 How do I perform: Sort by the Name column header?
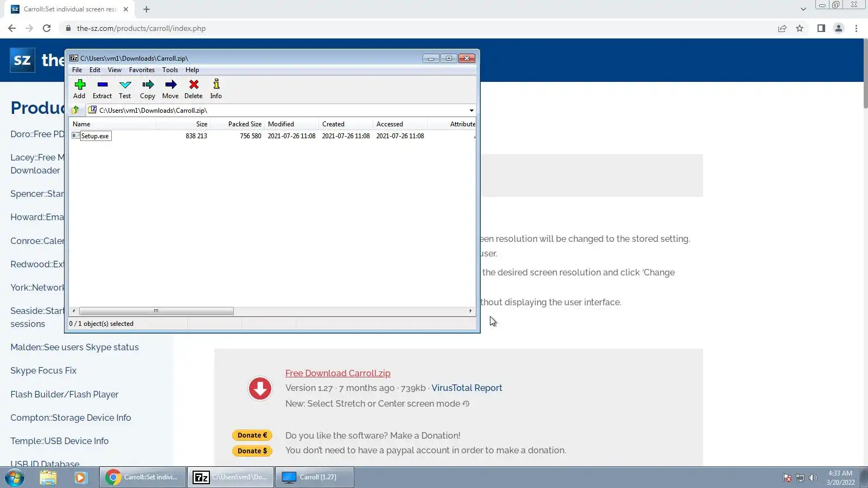112,124
